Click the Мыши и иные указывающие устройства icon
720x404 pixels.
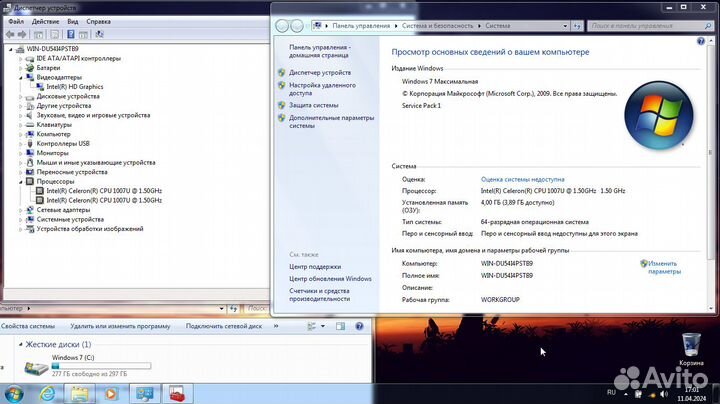tap(30, 163)
